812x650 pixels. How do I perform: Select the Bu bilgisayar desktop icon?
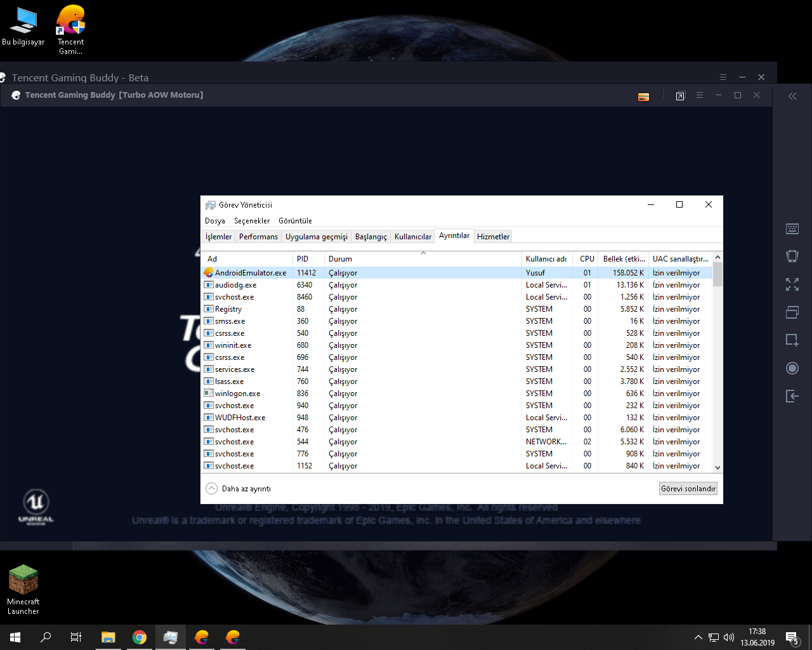tap(23, 27)
